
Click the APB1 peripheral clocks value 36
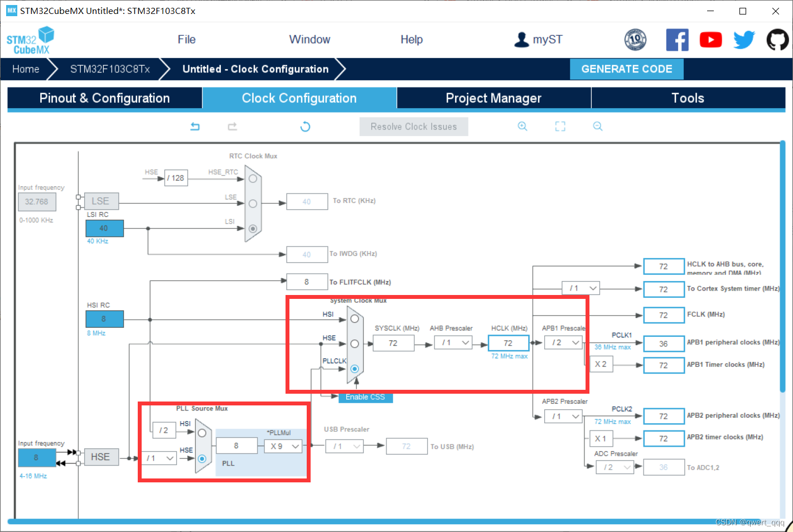coord(664,344)
